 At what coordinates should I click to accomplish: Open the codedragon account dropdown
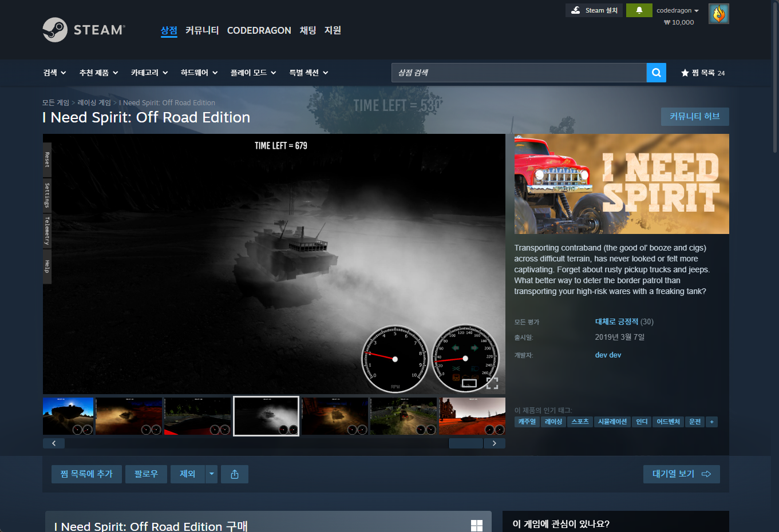(x=678, y=10)
